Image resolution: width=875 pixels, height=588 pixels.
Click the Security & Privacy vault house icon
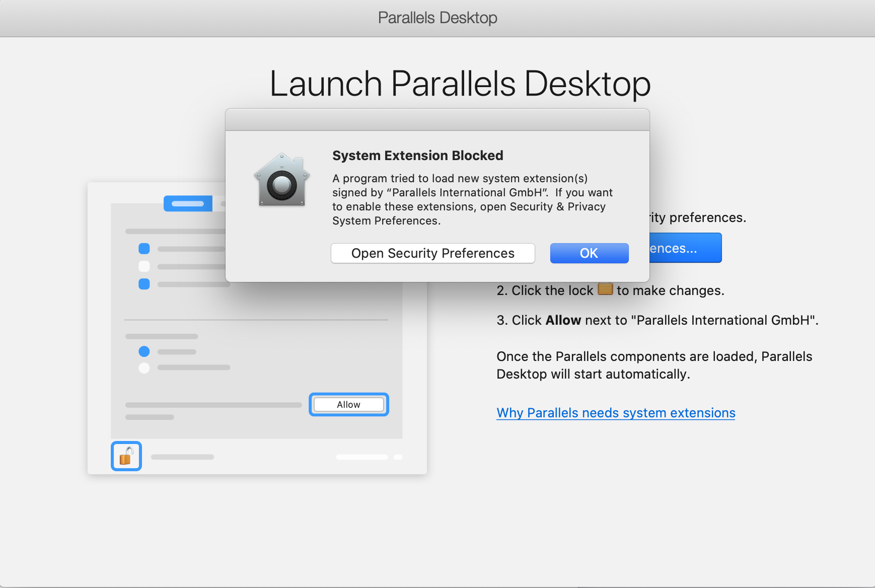(x=281, y=180)
